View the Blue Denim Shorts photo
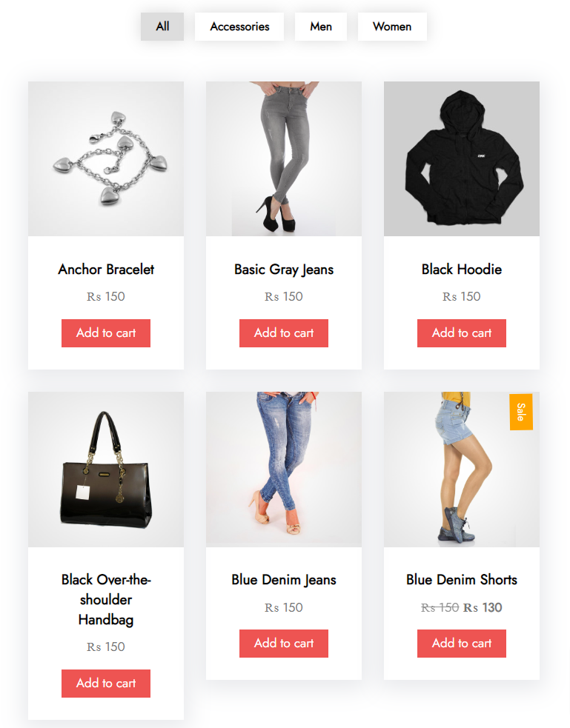The height and width of the screenshot is (728, 570). [x=462, y=470]
